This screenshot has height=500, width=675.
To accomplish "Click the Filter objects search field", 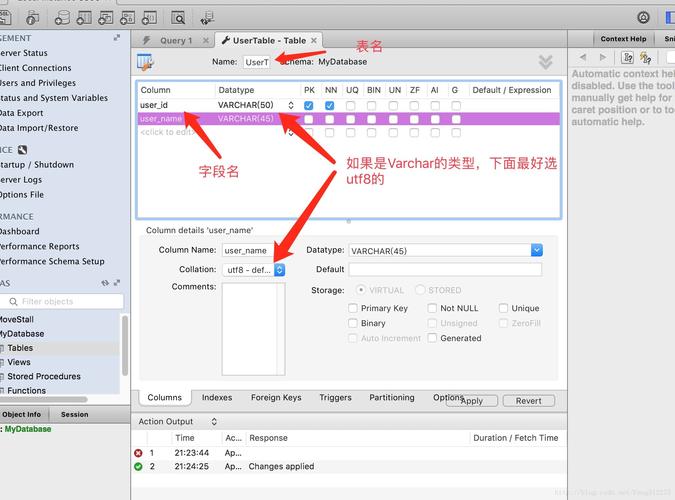I will point(68,301).
